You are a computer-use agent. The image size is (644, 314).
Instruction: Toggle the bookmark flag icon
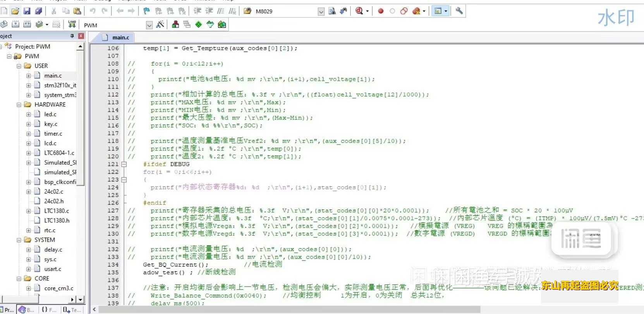146,11
